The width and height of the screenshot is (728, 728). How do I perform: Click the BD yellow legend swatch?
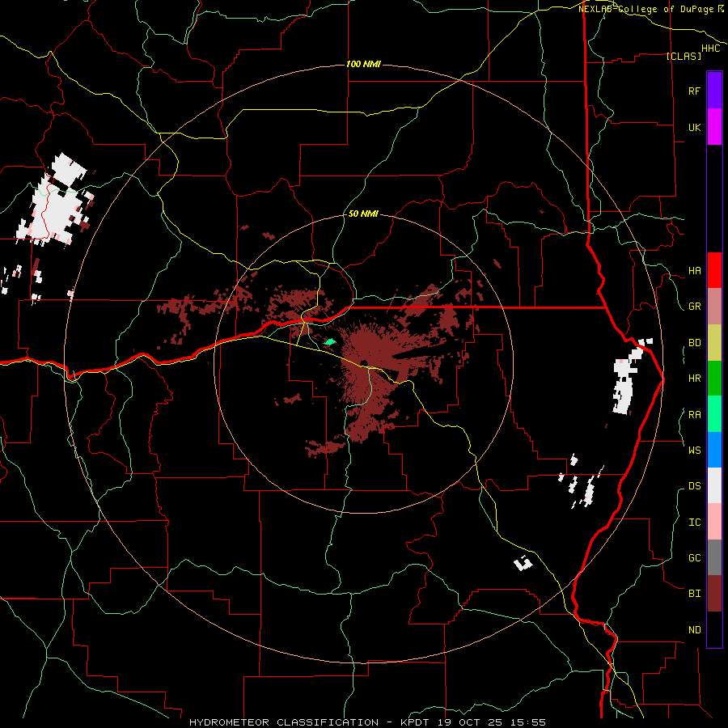pos(714,342)
